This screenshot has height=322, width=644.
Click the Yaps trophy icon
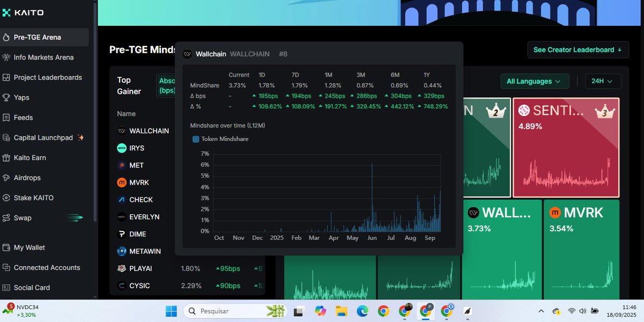6,98
